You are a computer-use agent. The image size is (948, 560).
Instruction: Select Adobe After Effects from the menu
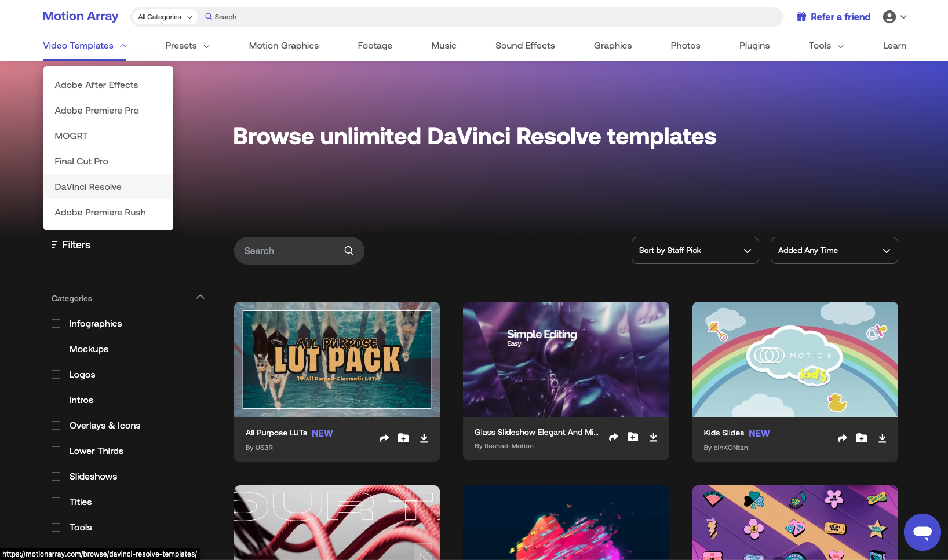[x=108, y=85]
